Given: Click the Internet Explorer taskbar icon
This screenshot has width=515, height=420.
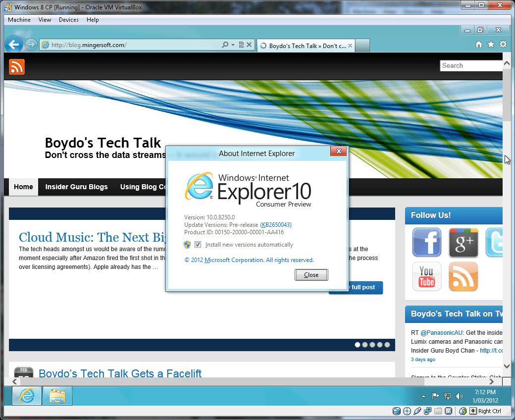Looking at the screenshot, I should tap(27, 396).
